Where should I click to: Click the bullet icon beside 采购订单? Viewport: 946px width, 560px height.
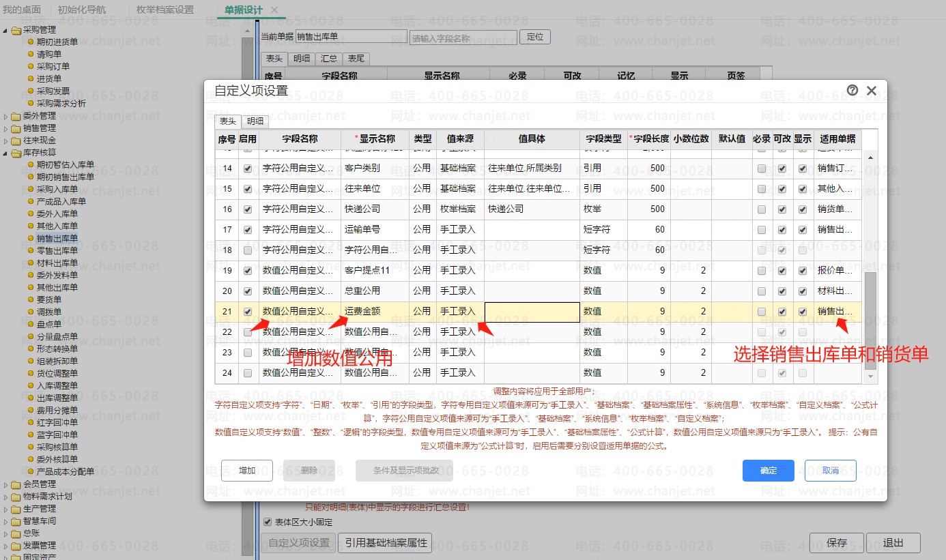click(30, 67)
